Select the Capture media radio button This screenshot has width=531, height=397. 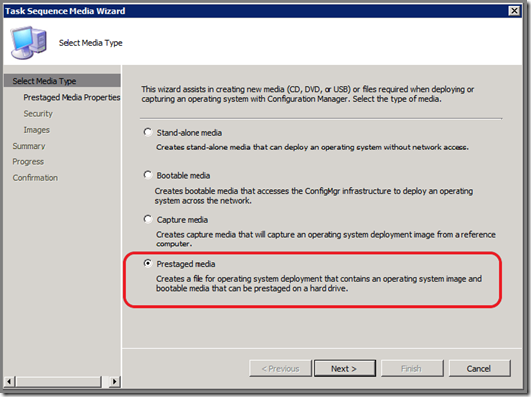(148, 219)
